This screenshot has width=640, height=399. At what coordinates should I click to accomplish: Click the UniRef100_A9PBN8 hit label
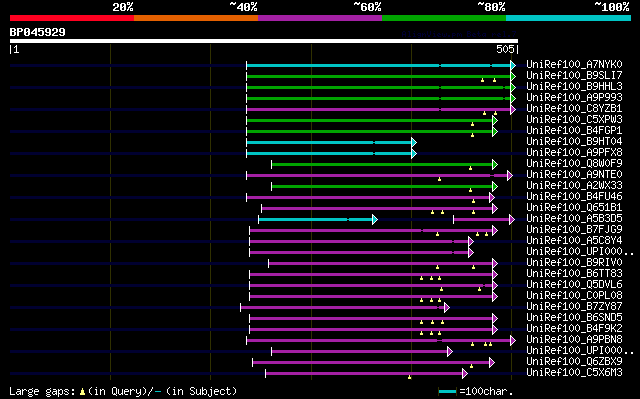click(574, 339)
